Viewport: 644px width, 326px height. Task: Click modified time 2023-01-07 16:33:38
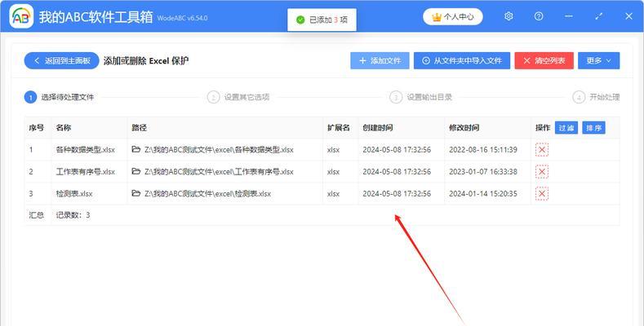pyautogui.click(x=483, y=172)
